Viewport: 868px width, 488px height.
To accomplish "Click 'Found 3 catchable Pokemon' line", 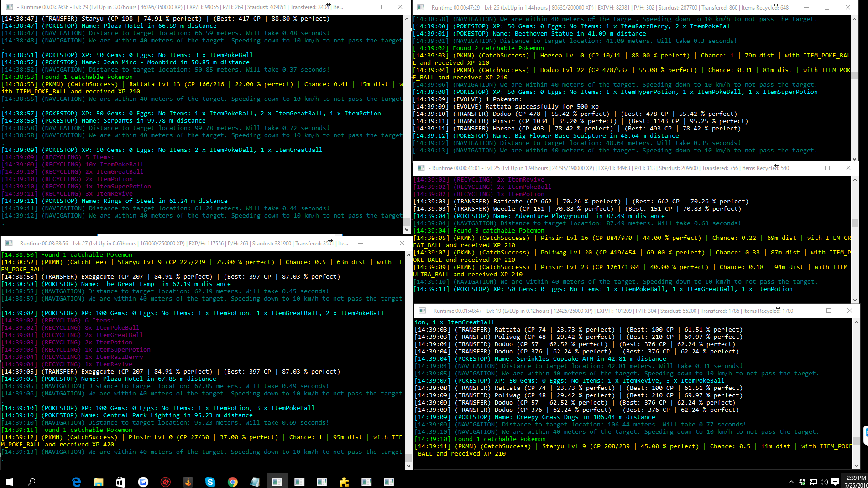I will point(479,231).
